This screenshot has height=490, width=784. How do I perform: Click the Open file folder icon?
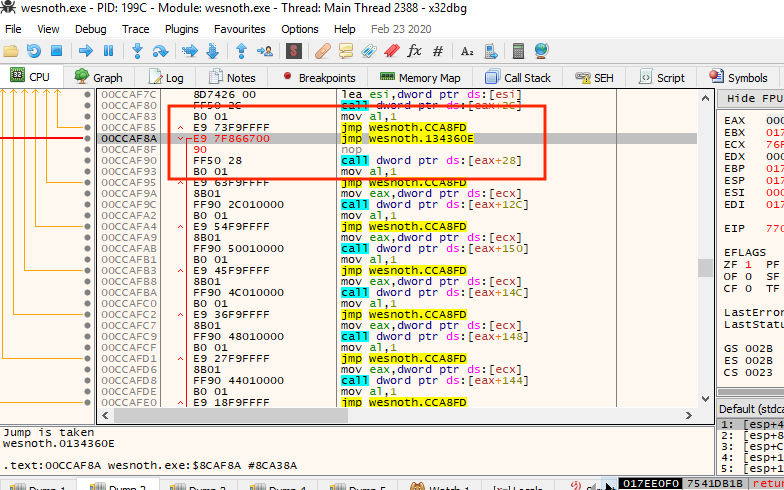[11, 50]
